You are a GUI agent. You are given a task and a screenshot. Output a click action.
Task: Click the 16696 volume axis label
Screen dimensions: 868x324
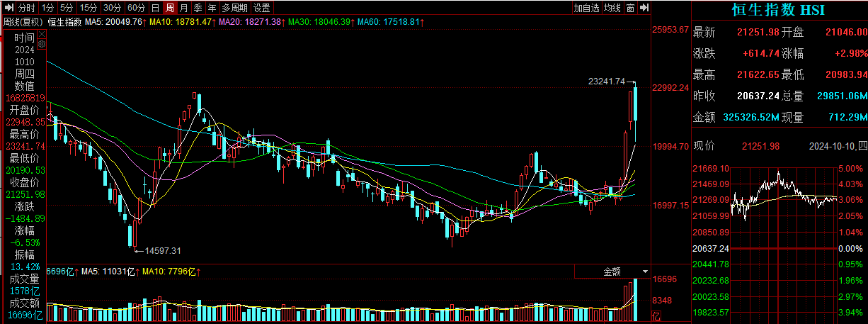point(665,280)
